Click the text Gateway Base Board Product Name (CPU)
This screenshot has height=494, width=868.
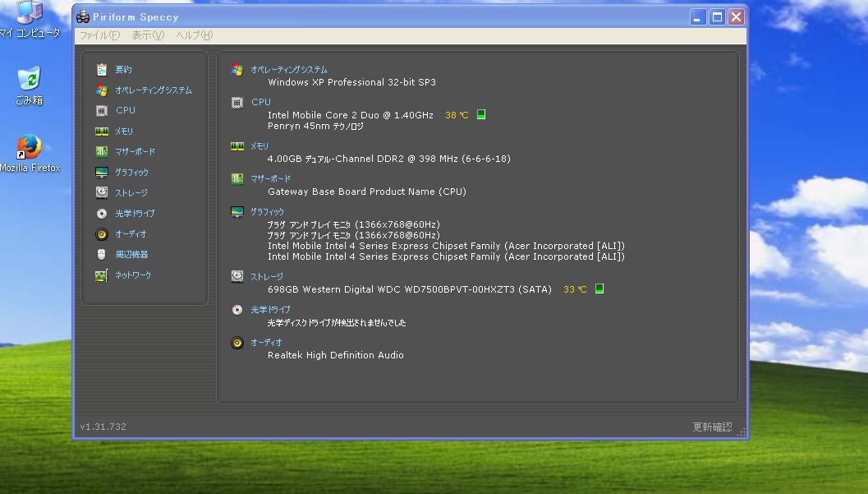(367, 192)
